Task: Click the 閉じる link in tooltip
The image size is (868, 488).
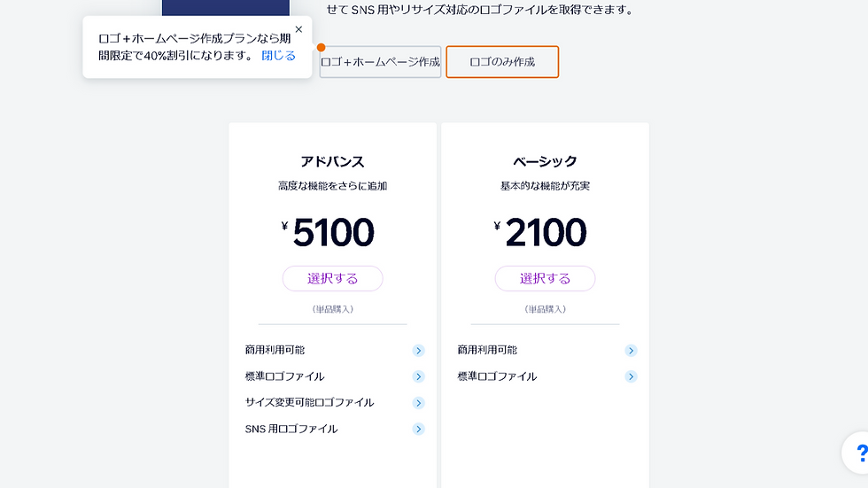Action: point(278,55)
